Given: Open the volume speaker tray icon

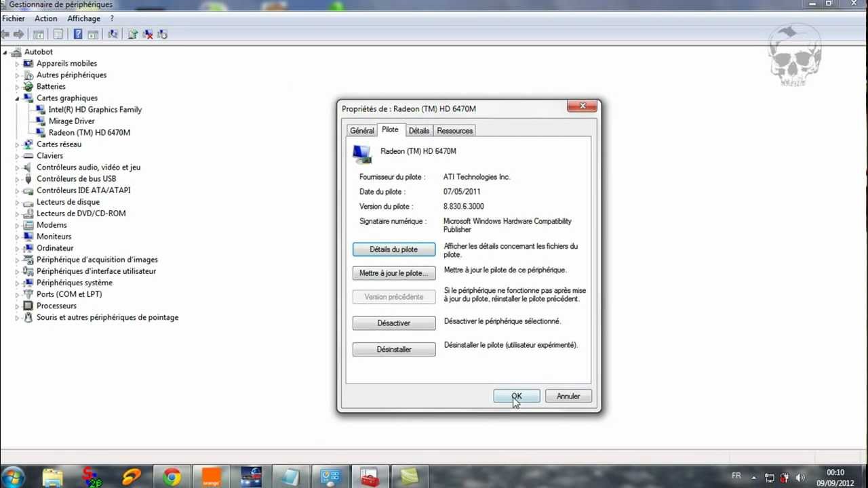Looking at the screenshot, I should 800,477.
